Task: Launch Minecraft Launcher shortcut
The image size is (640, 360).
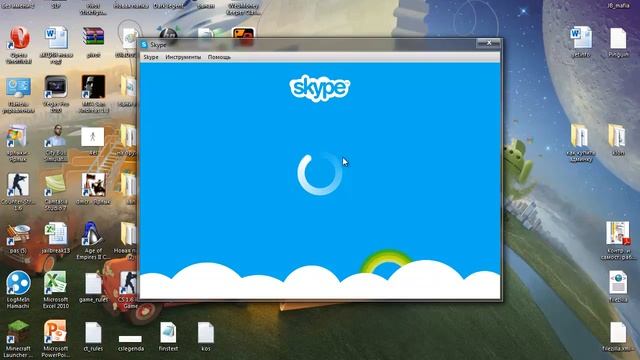Action: click(18, 339)
